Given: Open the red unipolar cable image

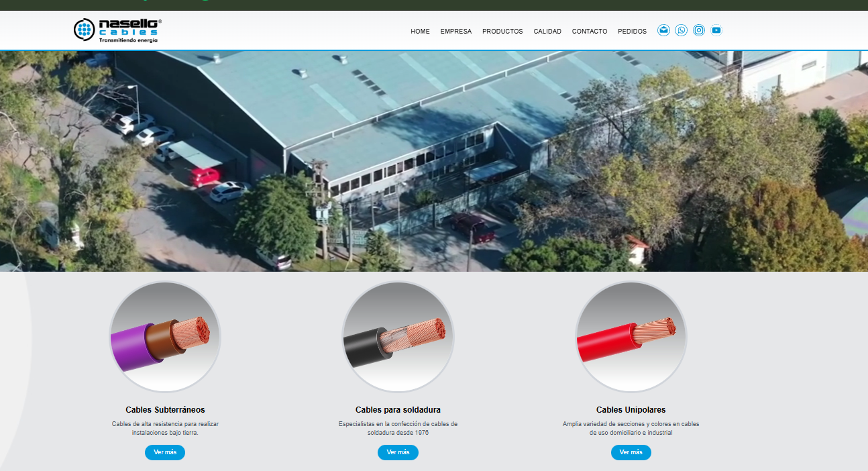Looking at the screenshot, I should coord(631,337).
